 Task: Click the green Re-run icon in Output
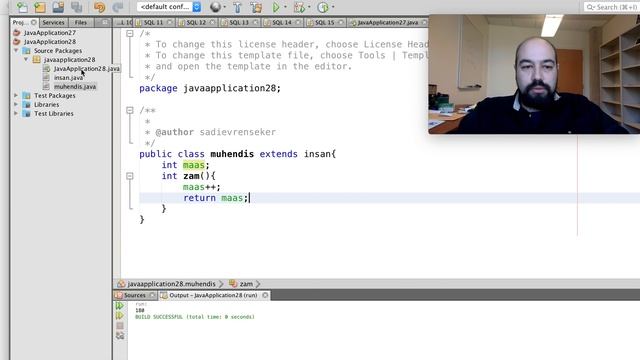tap(120, 305)
